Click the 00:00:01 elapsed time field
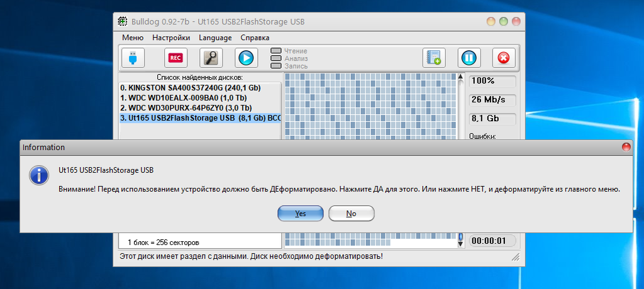The height and width of the screenshot is (289, 644). tap(492, 241)
